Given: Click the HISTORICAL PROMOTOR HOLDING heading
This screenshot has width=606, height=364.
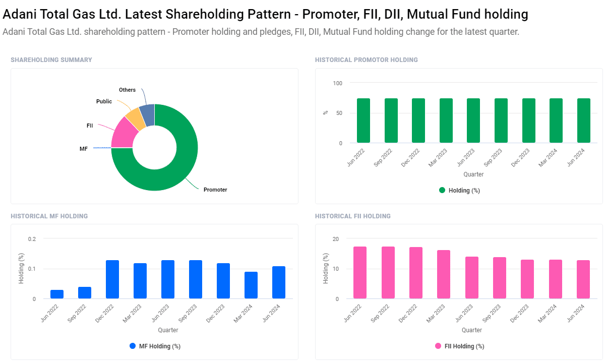Looking at the screenshot, I should pos(367,59).
